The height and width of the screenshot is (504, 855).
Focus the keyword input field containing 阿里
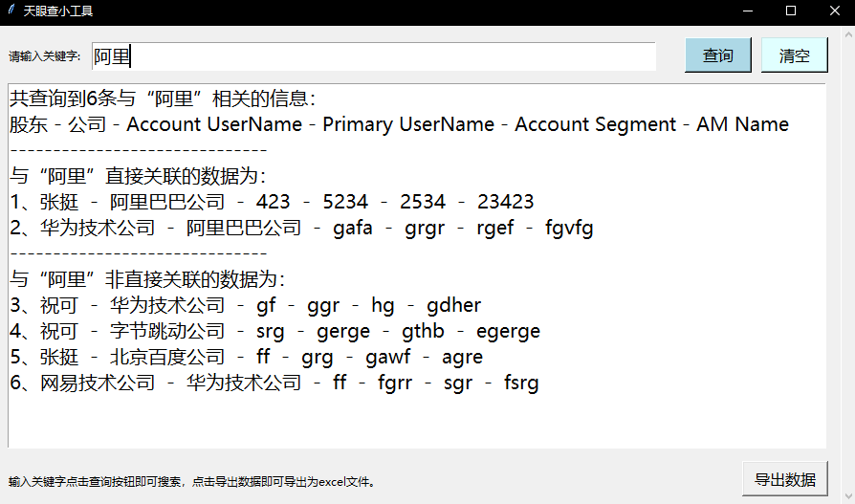374,56
